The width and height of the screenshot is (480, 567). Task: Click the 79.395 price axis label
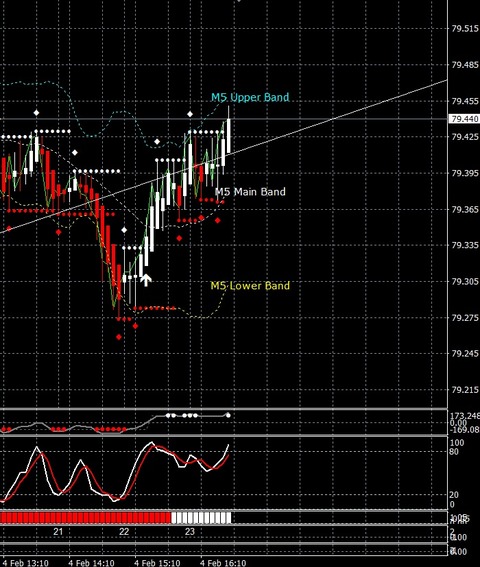click(x=465, y=173)
